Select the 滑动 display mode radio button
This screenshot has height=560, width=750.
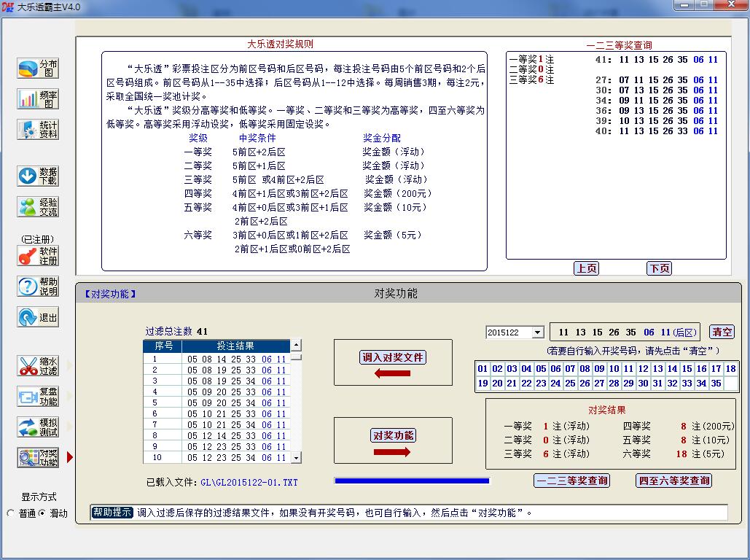coord(42,513)
